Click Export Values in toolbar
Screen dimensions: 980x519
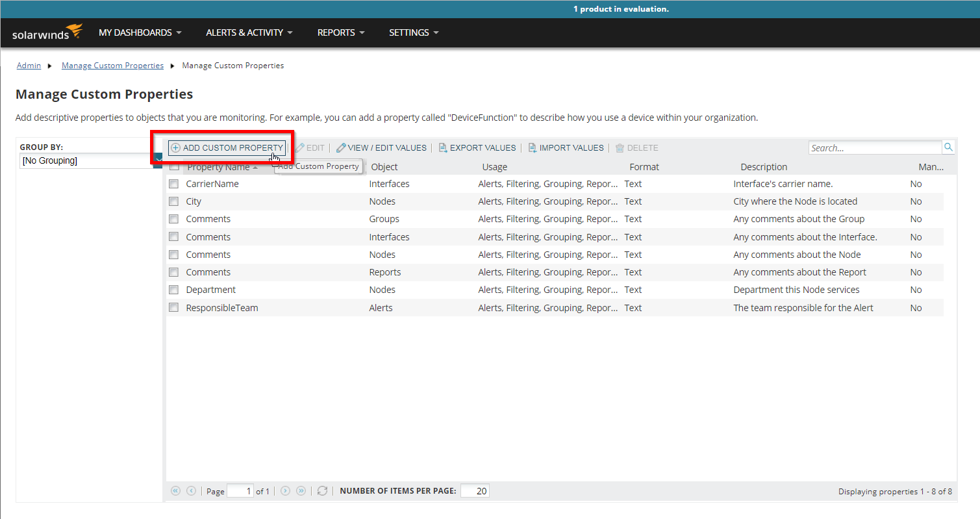pos(477,148)
